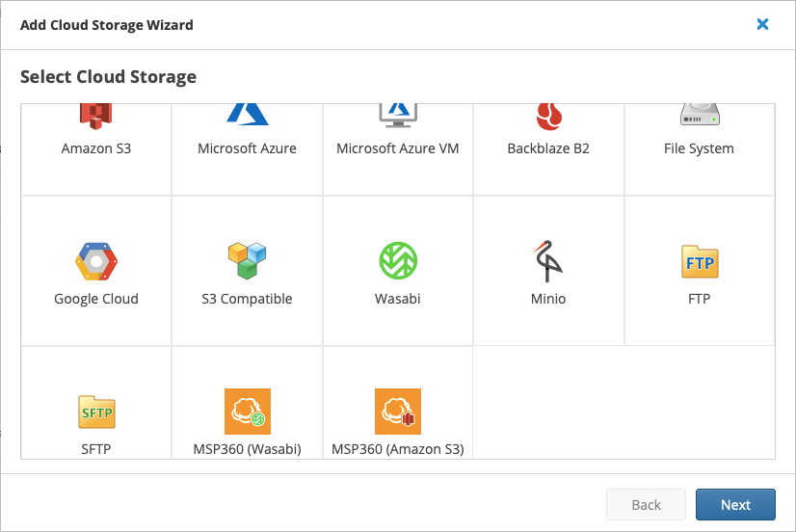
Task: Choose the MSP360 (Amazon S3) orange icon
Action: pos(397,412)
